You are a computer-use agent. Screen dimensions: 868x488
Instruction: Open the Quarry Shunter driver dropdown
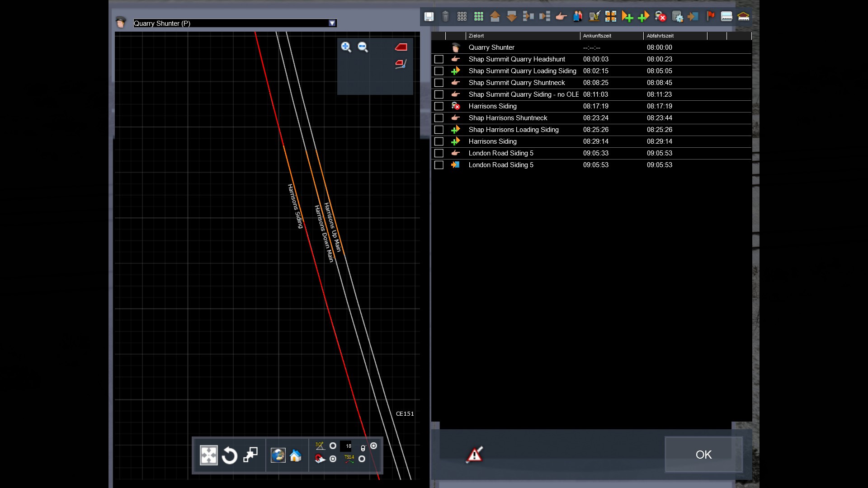point(332,23)
